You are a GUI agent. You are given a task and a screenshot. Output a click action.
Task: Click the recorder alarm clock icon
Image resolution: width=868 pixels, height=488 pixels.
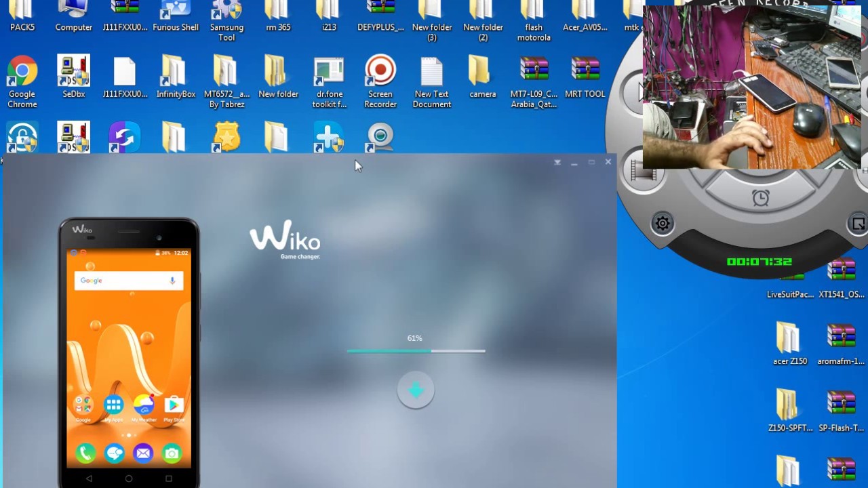(x=760, y=198)
